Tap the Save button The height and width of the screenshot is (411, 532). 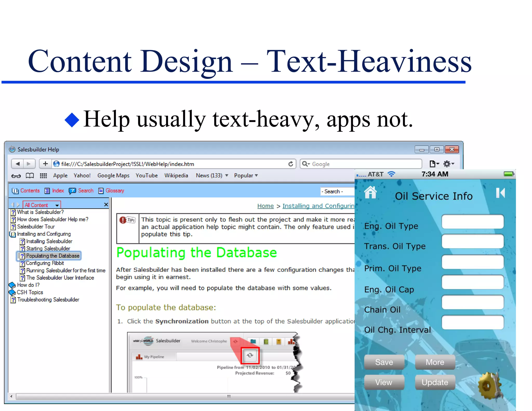tap(384, 362)
